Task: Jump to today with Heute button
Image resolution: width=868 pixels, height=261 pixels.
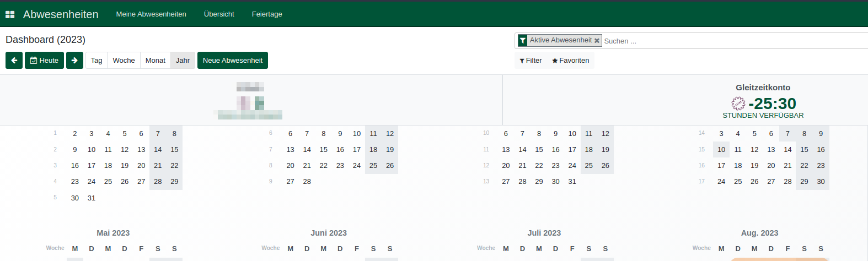Action: pyautogui.click(x=44, y=61)
